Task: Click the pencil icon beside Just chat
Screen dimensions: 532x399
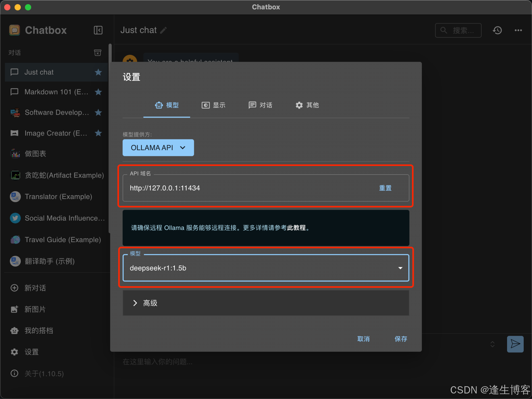Action: pyautogui.click(x=163, y=30)
